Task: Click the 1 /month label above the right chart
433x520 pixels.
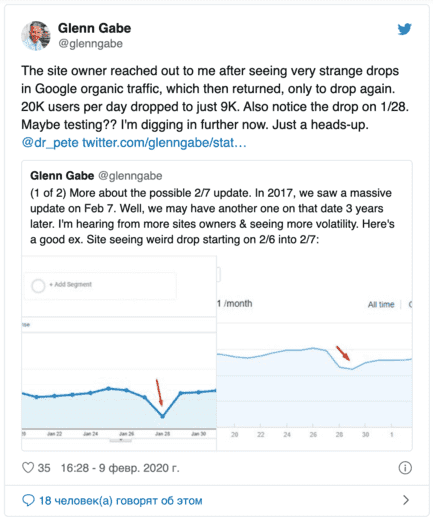Action: [235, 304]
